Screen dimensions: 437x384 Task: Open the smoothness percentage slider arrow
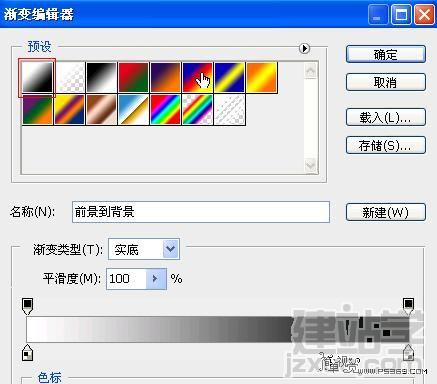[156, 278]
